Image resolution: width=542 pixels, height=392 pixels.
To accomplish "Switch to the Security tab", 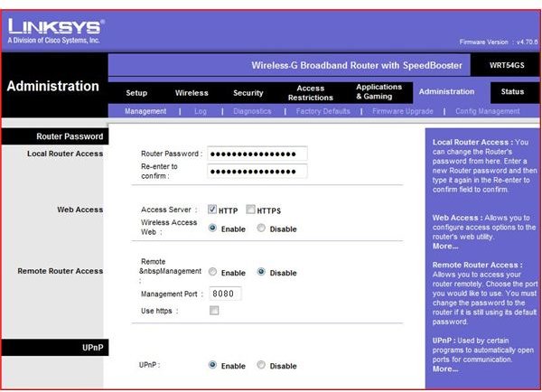I will coord(248,93).
